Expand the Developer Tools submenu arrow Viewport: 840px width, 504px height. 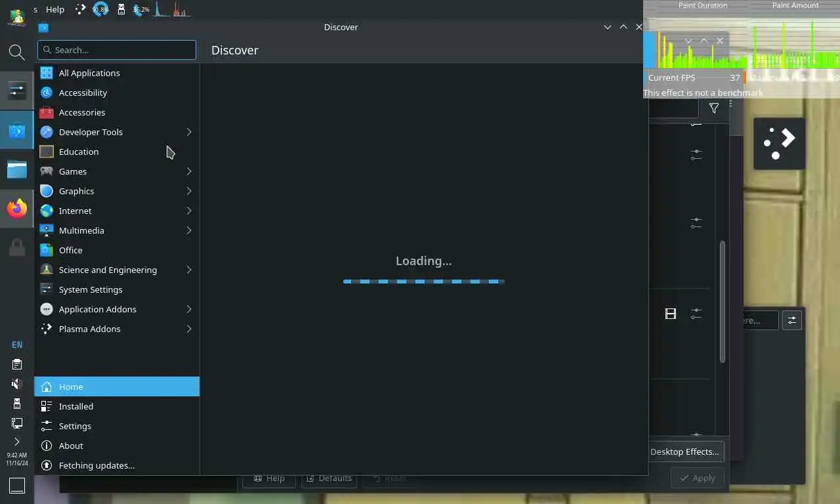click(x=189, y=132)
